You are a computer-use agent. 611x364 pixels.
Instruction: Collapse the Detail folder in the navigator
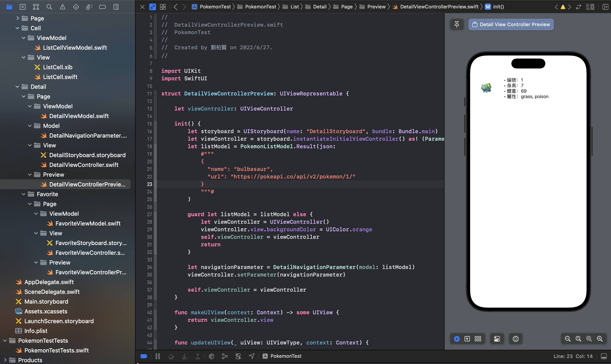pyautogui.click(x=17, y=87)
